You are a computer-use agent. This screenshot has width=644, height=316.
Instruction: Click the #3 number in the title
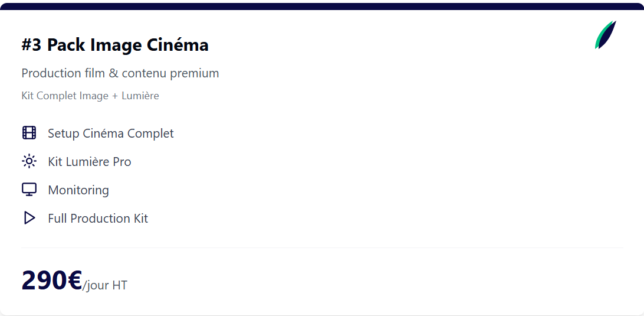click(32, 45)
